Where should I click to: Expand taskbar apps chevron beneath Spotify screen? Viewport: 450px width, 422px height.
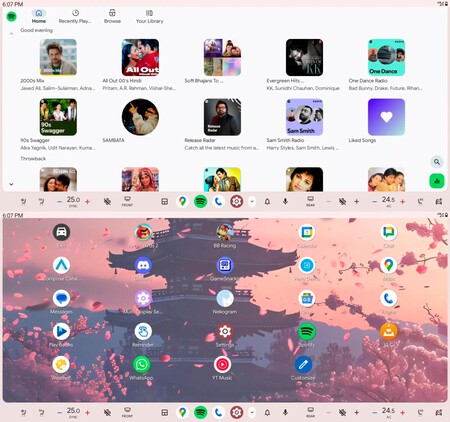point(252,201)
